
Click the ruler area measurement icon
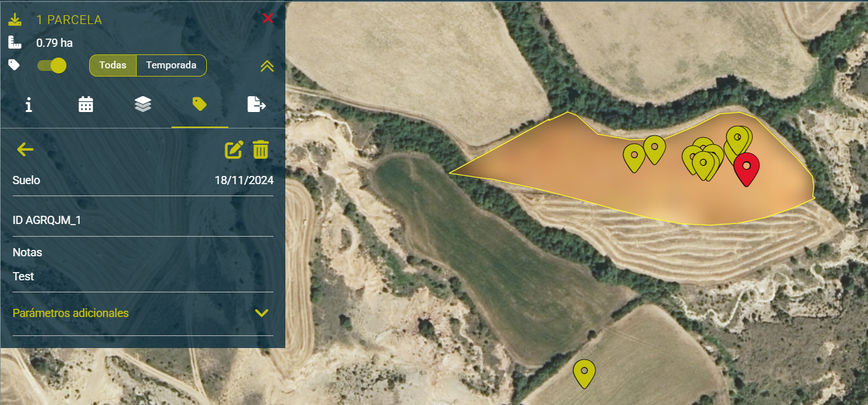tap(15, 43)
